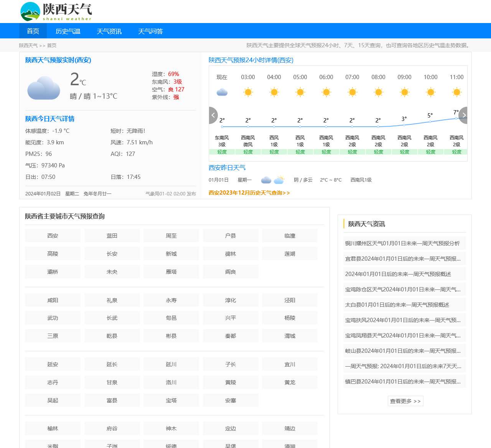Open 天气资讯 navigation item
This screenshot has width=491, height=448.
tap(109, 31)
